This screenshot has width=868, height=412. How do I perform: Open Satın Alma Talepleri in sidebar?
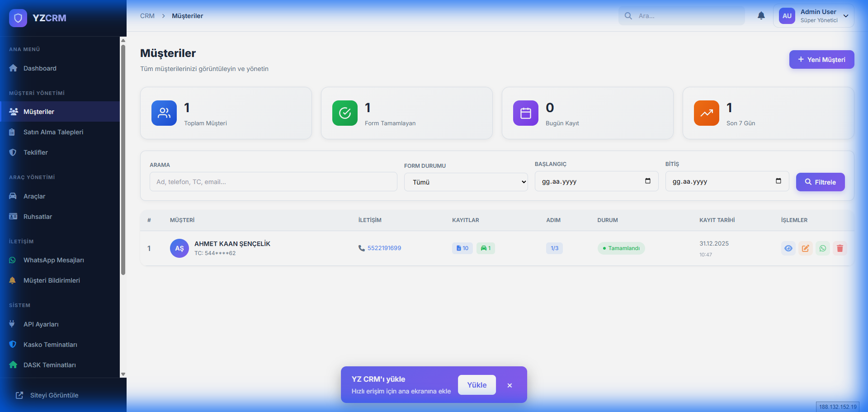53,132
